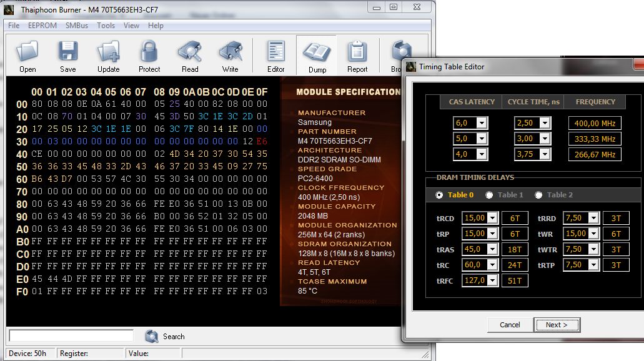This screenshot has height=361, width=644.
Task: Open the tRC timing dropdown
Action: (492, 265)
